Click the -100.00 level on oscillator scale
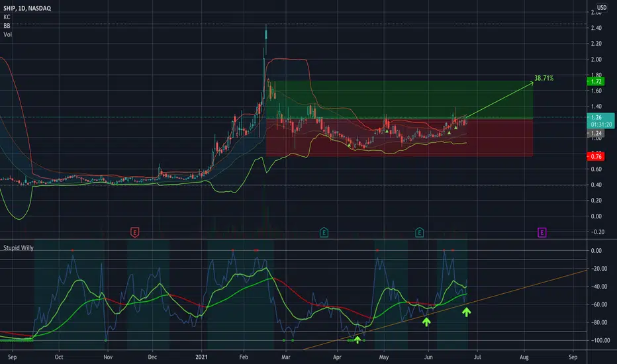The height and width of the screenshot is (364, 617). click(601, 340)
